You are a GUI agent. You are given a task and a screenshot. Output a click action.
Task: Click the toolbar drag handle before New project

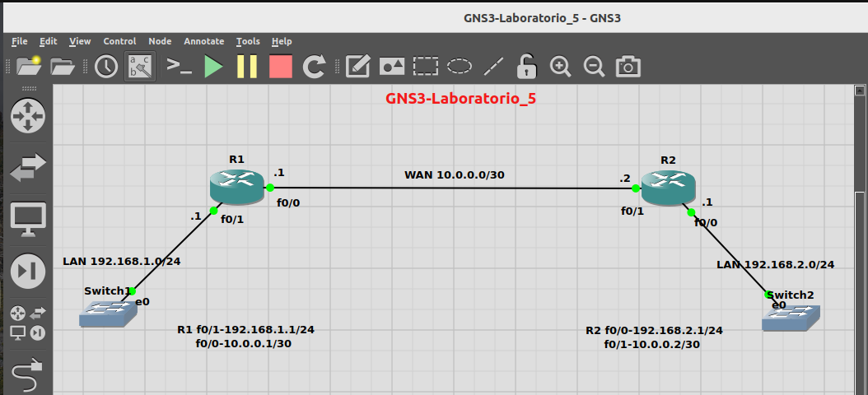(x=8, y=67)
